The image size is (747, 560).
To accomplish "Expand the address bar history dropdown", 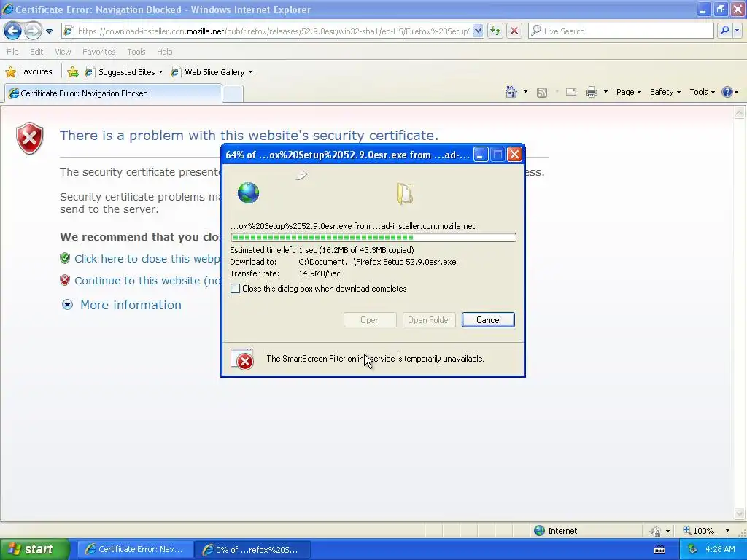I will (478, 31).
